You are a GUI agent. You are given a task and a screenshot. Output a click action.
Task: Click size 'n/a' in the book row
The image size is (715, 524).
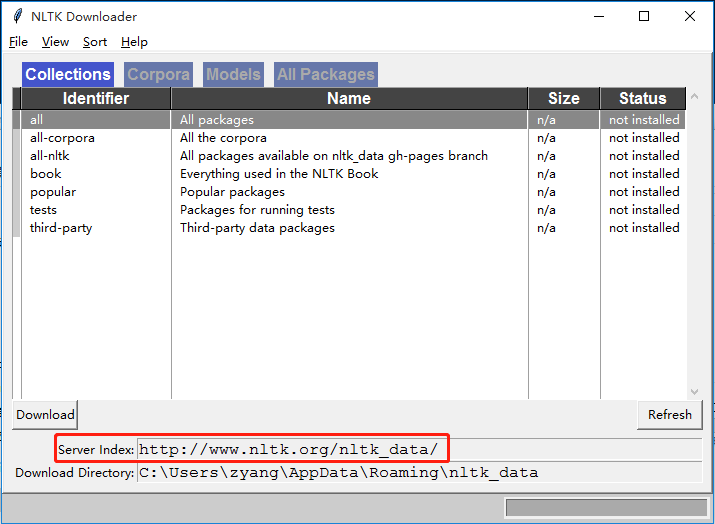546,174
